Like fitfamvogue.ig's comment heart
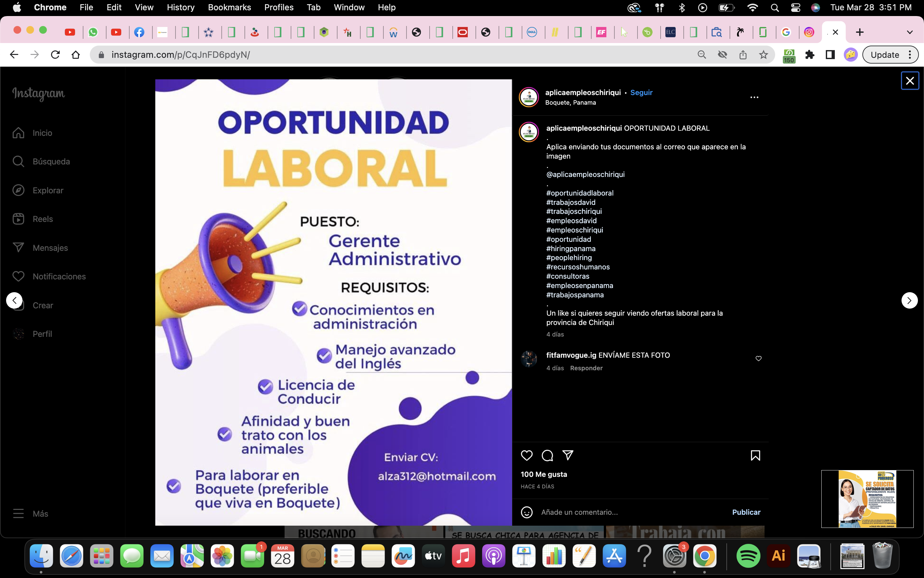The height and width of the screenshot is (578, 924). click(759, 359)
